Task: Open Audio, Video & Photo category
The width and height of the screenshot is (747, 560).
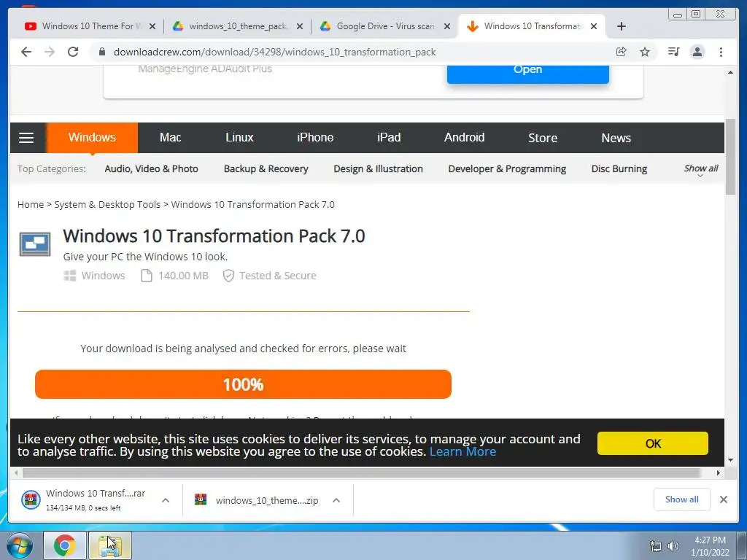Action: pyautogui.click(x=152, y=169)
